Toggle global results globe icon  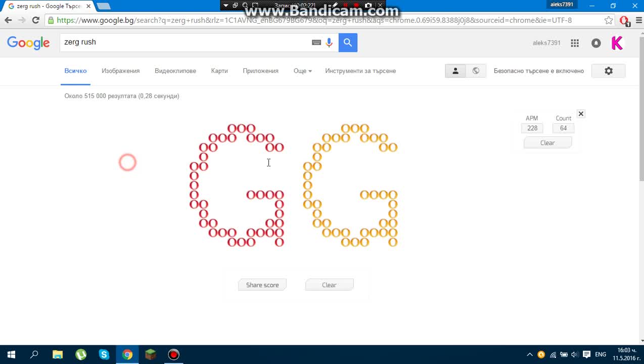[476, 71]
